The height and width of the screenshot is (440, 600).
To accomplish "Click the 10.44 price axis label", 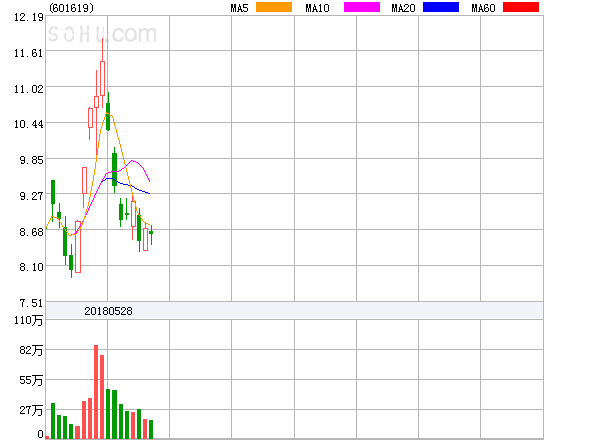I will [x=29, y=124].
